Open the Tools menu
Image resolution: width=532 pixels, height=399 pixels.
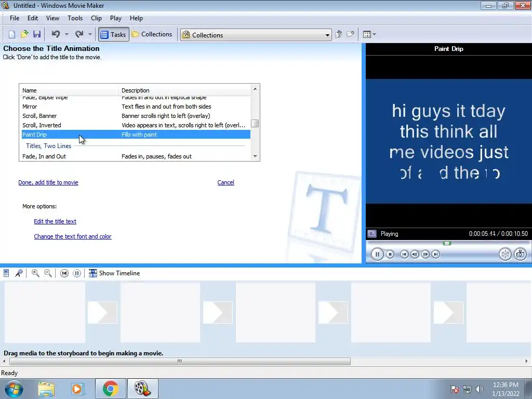pos(75,18)
